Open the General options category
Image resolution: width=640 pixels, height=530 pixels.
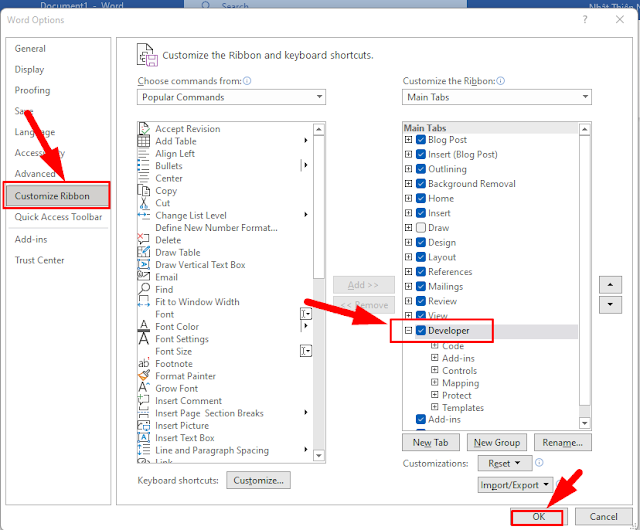pos(30,49)
